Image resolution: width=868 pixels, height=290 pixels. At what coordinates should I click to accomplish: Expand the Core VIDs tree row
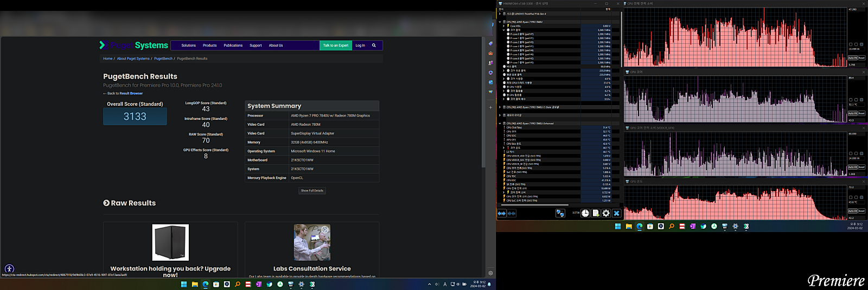[x=503, y=26]
